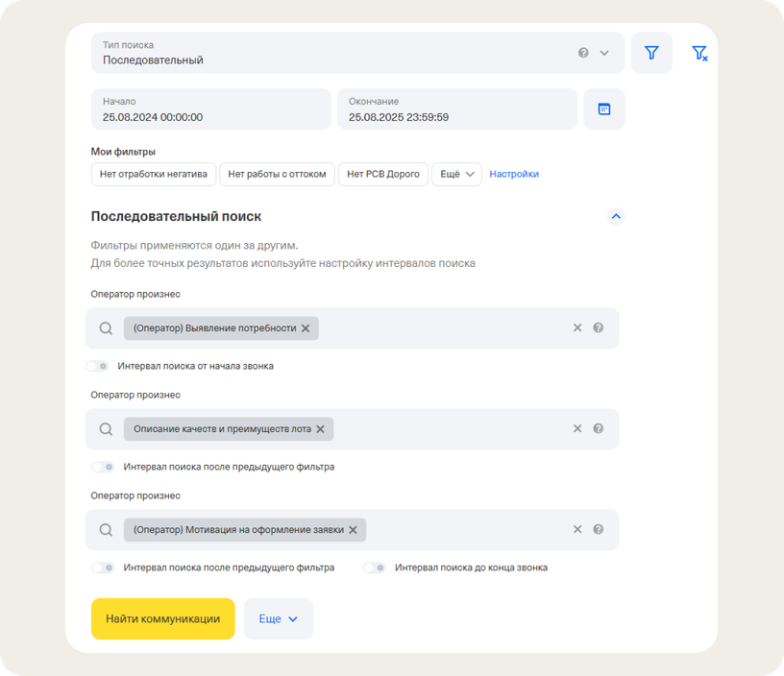The width and height of the screenshot is (784, 676).
Task: Click help icon in first operator field
Action: click(x=599, y=327)
